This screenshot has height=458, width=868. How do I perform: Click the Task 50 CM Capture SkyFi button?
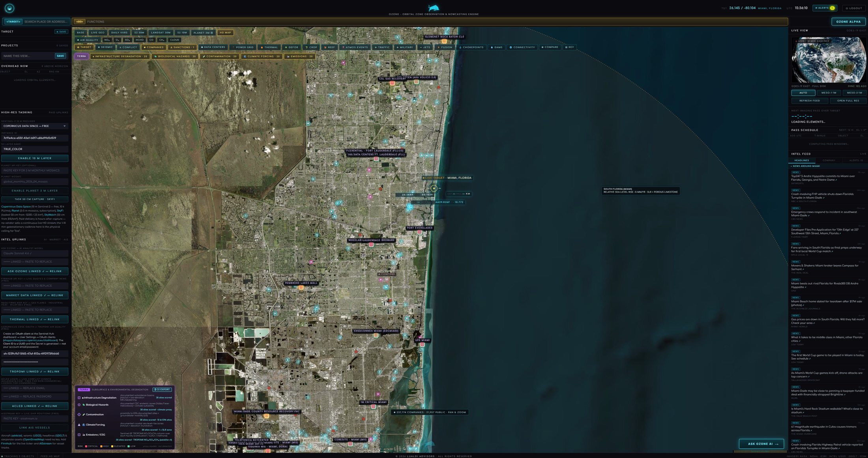point(35,199)
